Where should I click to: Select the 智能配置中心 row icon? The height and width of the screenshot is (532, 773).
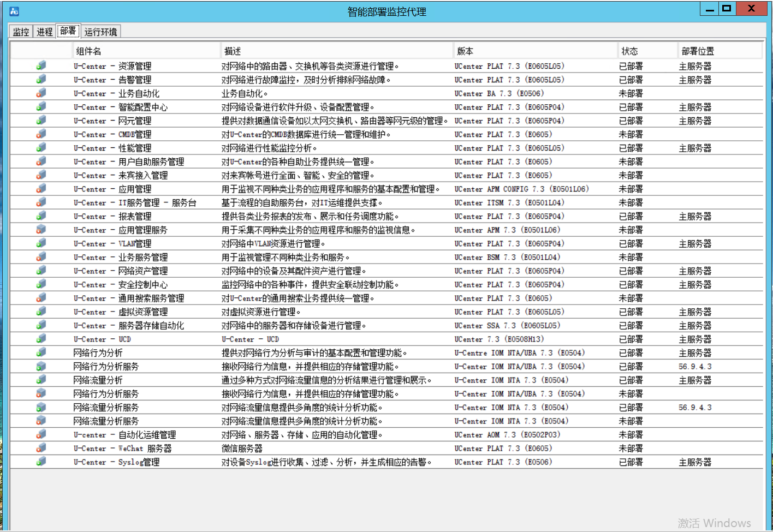[x=41, y=106]
